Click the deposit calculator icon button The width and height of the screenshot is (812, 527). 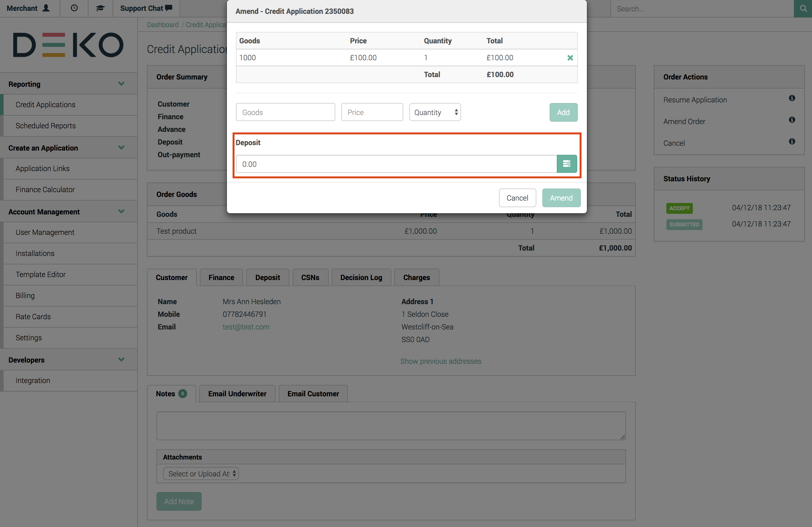point(566,164)
